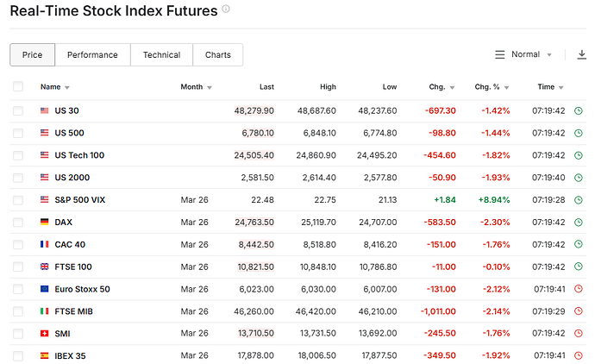Image resolution: width=595 pixels, height=364 pixels.
Task: Click the green clock icon in US 30 row
Action: (579, 110)
